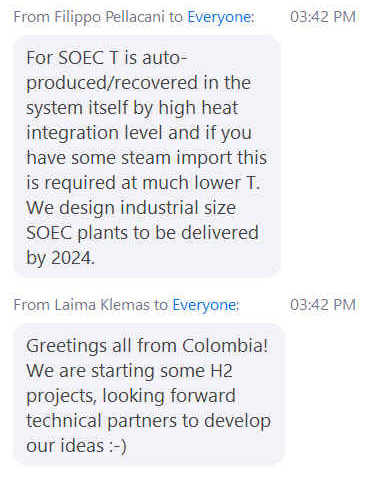The height and width of the screenshot is (477, 375).
Task: Select the "technical partners to develop" line
Action: coord(148,421)
